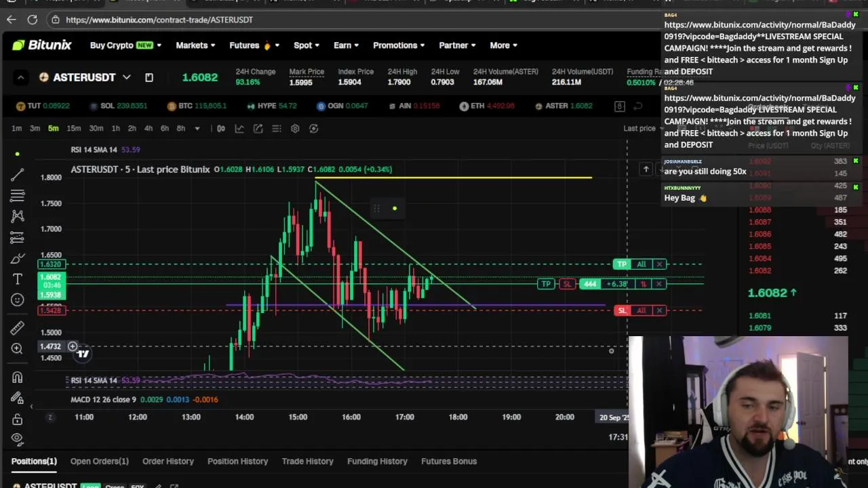Collapse the pair panel arrow
This screenshot has width=868, height=488.
point(20,77)
